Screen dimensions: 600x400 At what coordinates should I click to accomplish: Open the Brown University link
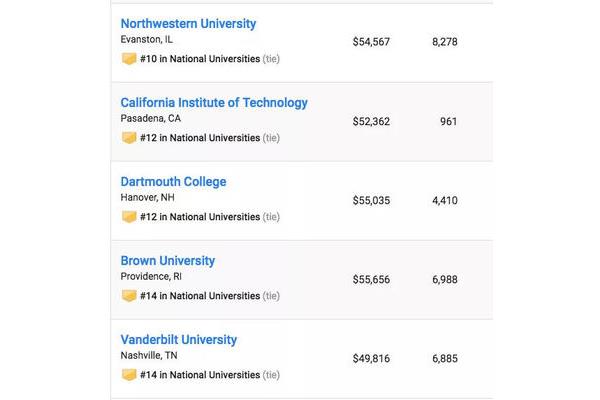tap(168, 261)
